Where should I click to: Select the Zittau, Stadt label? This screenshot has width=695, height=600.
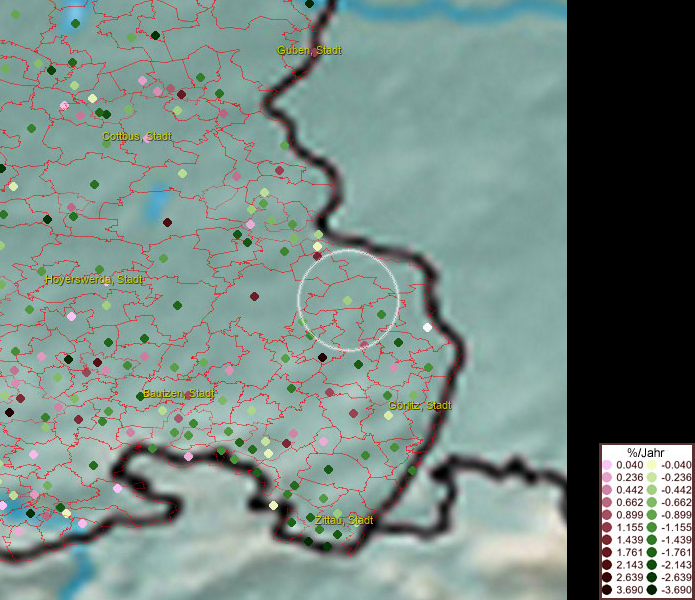point(343,520)
